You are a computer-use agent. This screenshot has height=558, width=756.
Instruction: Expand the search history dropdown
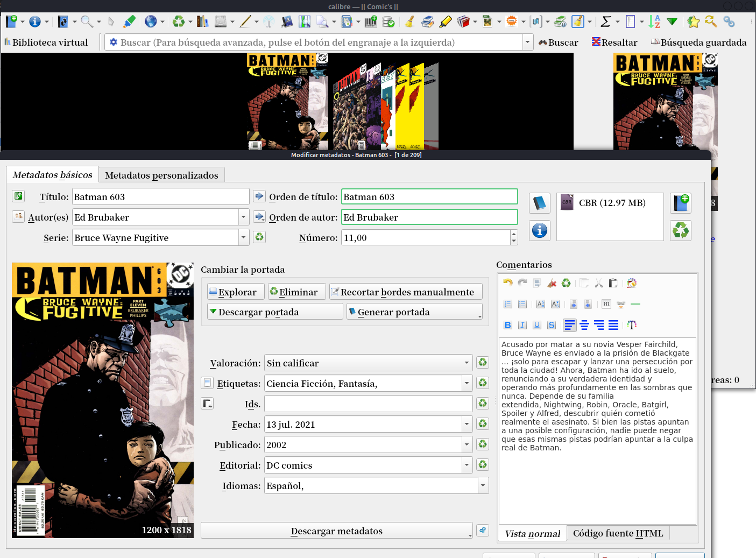coord(528,42)
